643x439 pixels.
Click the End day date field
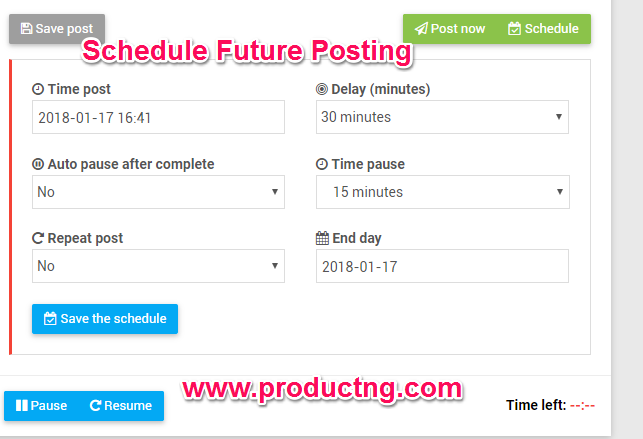click(x=442, y=266)
